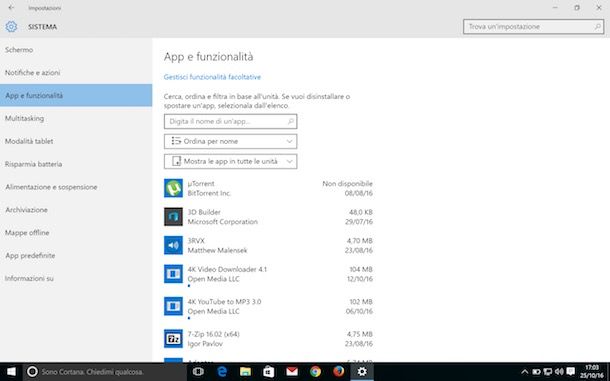Open File Explorer from taskbar

[x=245, y=372]
